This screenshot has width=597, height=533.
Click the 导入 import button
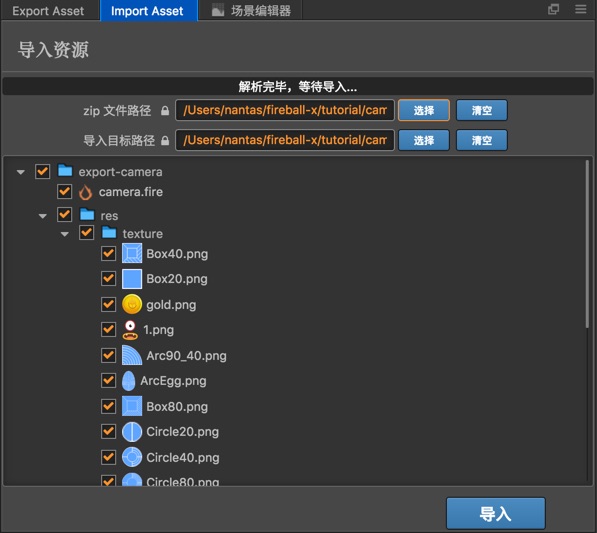point(495,514)
